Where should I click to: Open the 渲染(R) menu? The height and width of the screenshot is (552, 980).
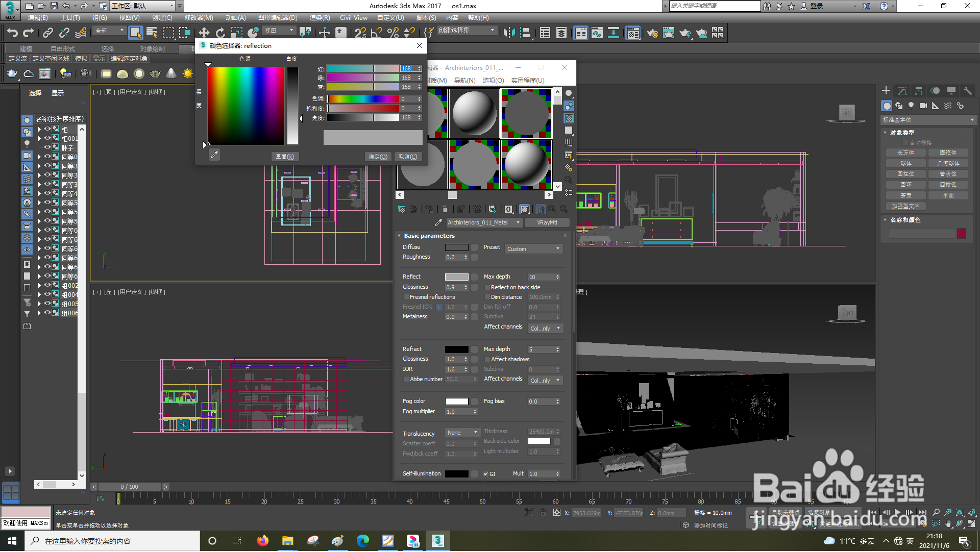click(320, 18)
